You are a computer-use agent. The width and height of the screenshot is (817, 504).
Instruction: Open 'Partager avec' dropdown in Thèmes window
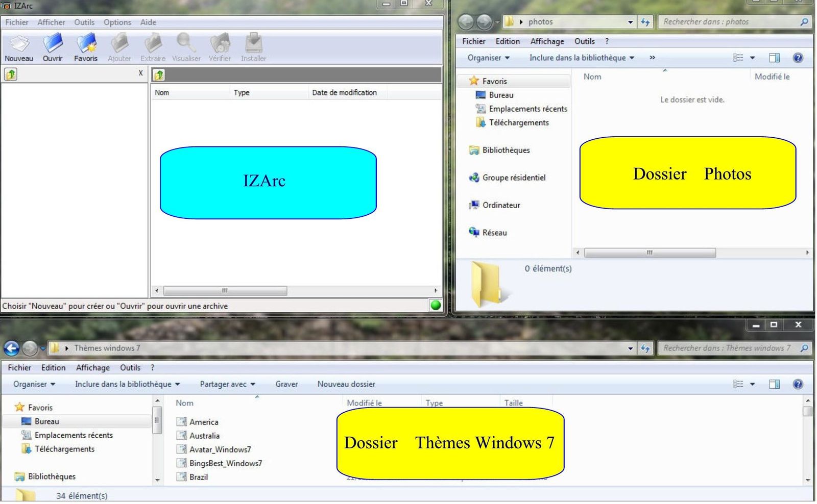tap(227, 384)
